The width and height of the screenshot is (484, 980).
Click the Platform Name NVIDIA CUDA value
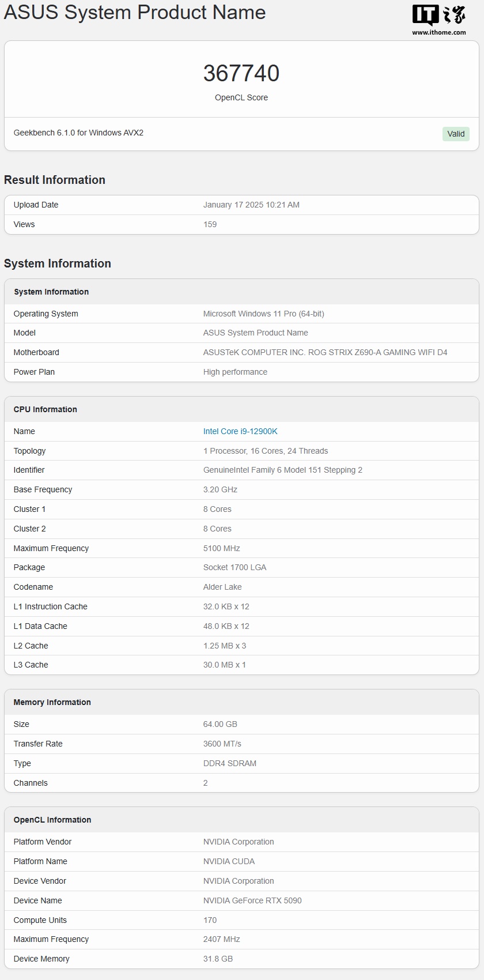[x=229, y=861]
